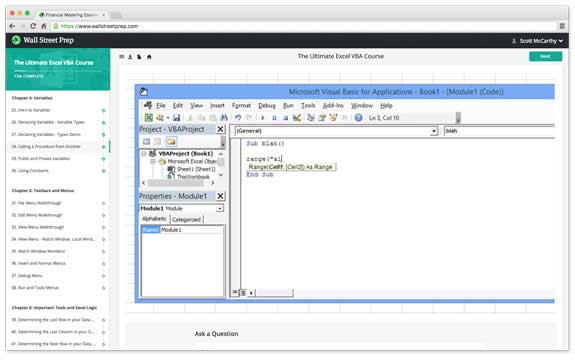Click the course home icon
The height and width of the screenshot is (362, 575).
149,57
